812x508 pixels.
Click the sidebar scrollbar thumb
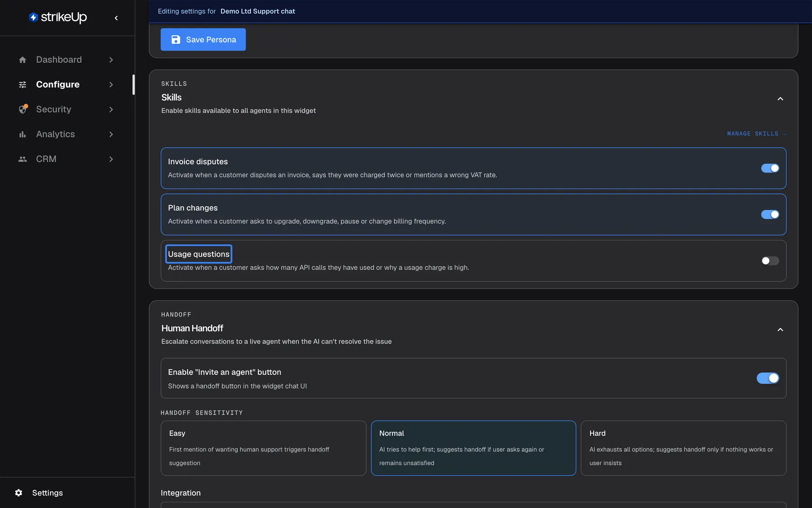pyautogui.click(x=134, y=84)
